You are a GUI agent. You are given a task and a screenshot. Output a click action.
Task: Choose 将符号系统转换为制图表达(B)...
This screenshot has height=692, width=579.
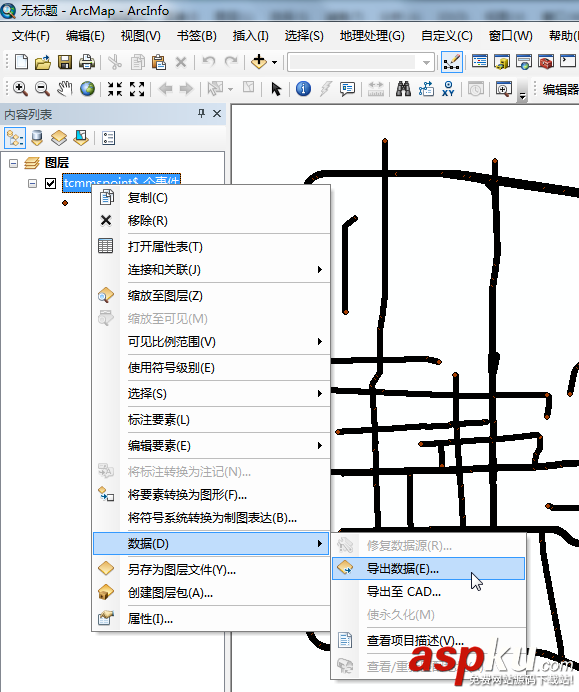coord(212,518)
